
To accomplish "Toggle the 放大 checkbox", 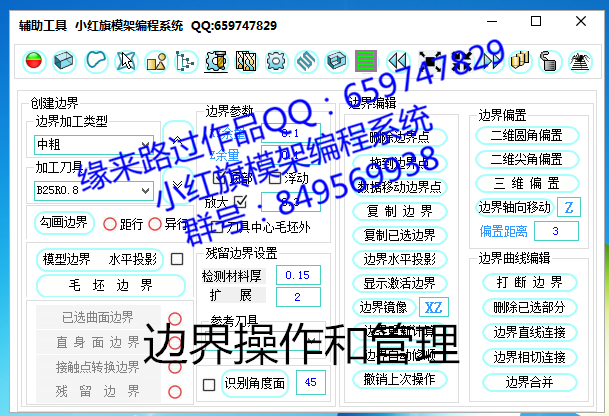I will click(x=241, y=201).
